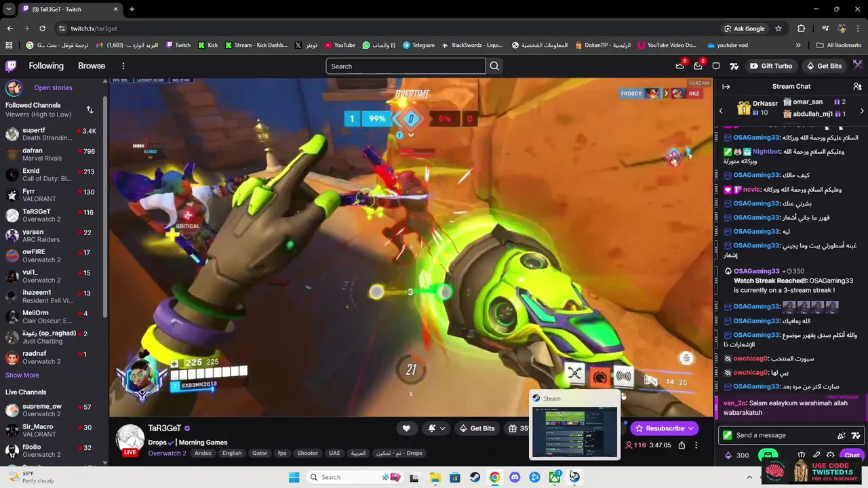Click the 7TV icon in top navigation
Image resolution: width=868 pixels, height=488 pixels.
pos(734,66)
